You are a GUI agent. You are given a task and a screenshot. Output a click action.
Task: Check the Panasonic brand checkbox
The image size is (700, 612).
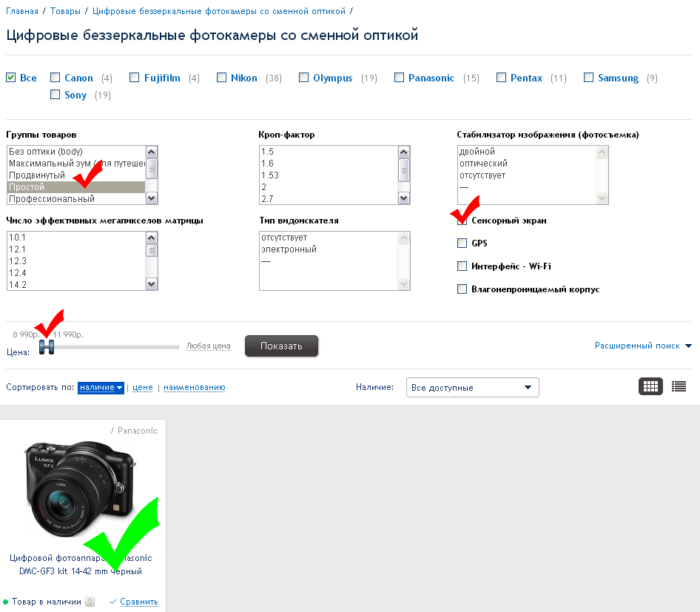[399, 78]
